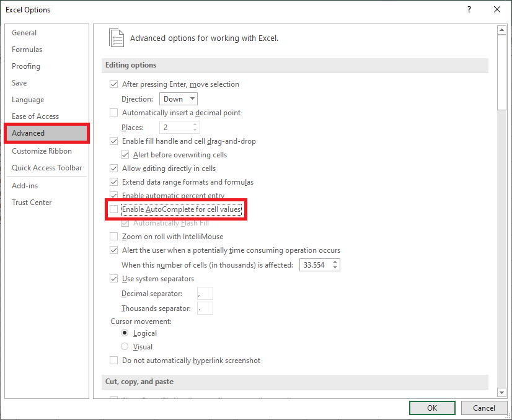This screenshot has height=420, width=512.
Task: Open the Trust Center category
Action: (x=32, y=203)
